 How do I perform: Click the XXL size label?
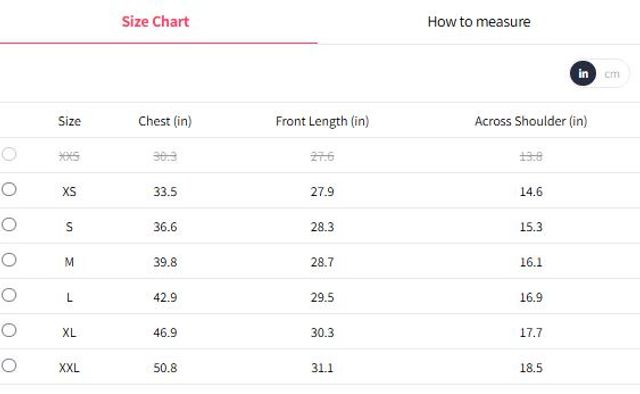coord(69,368)
